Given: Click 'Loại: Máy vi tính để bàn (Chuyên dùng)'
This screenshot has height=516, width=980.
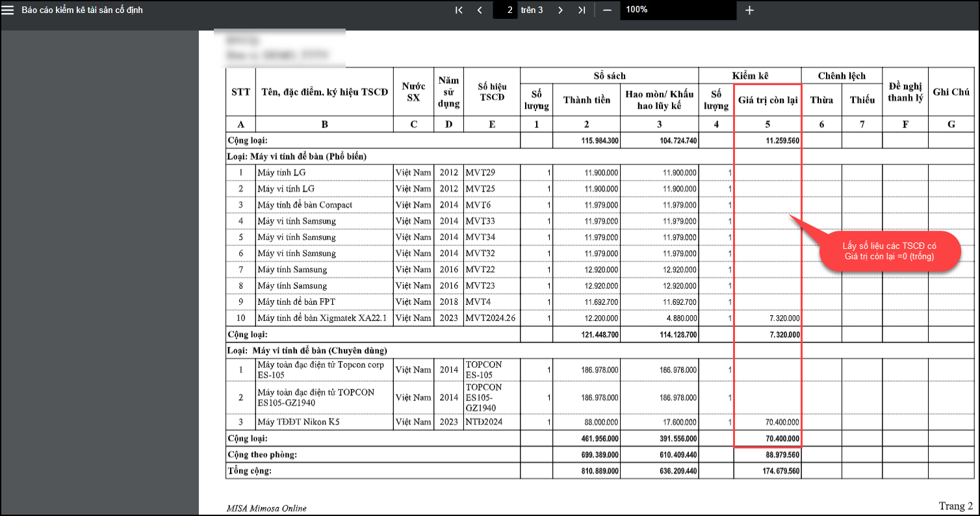Looking at the screenshot, I should [x=307, y=350].
